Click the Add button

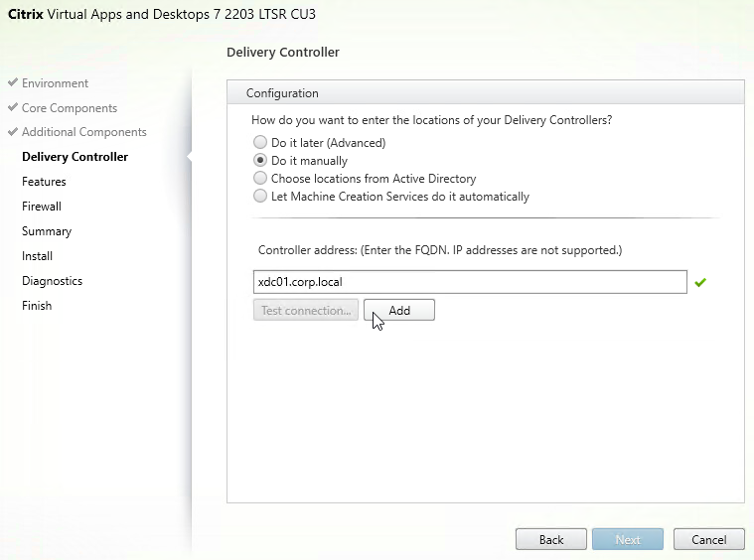pos(399,310)
